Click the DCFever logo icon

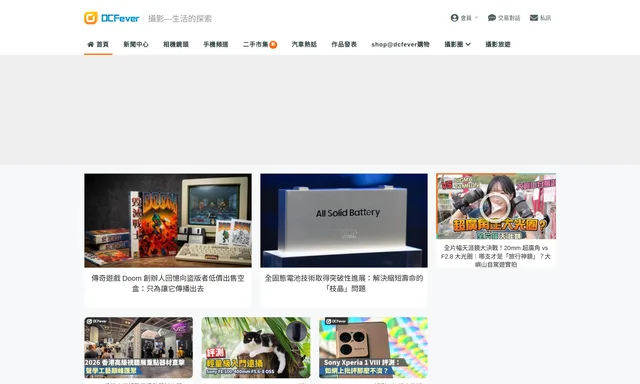[x=91, y=18]
